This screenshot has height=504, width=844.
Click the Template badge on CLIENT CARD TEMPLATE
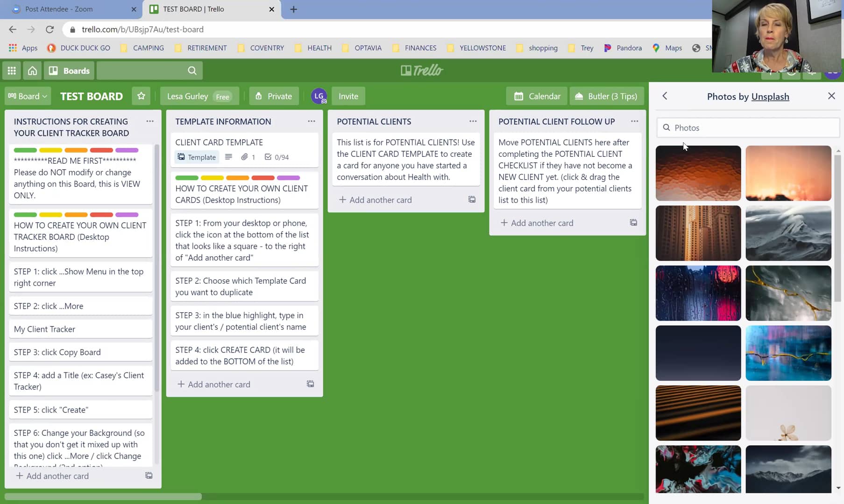point(196,157)
